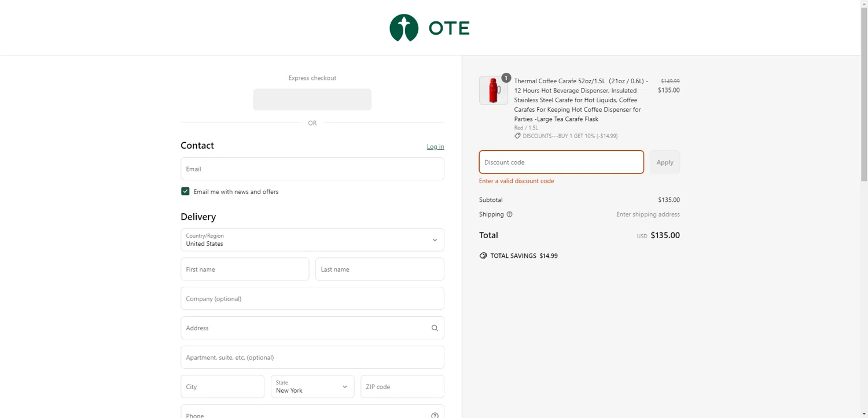Focus the Email input field
868x418 pixels.
(312, 169)
